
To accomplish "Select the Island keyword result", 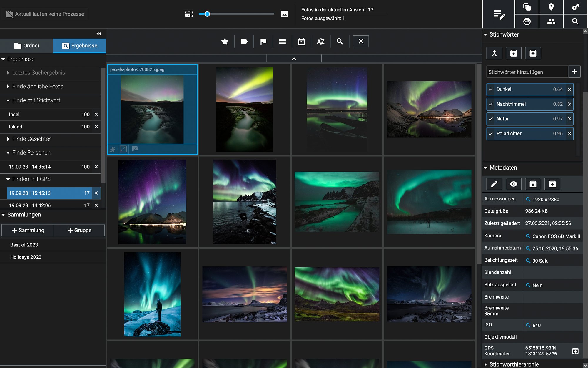I will (49, 127).
